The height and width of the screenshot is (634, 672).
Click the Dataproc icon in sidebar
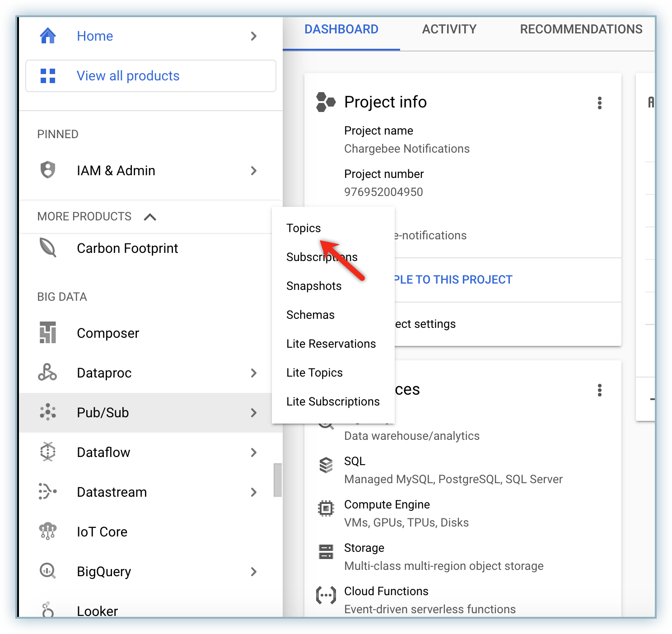(x=48, y=373)
